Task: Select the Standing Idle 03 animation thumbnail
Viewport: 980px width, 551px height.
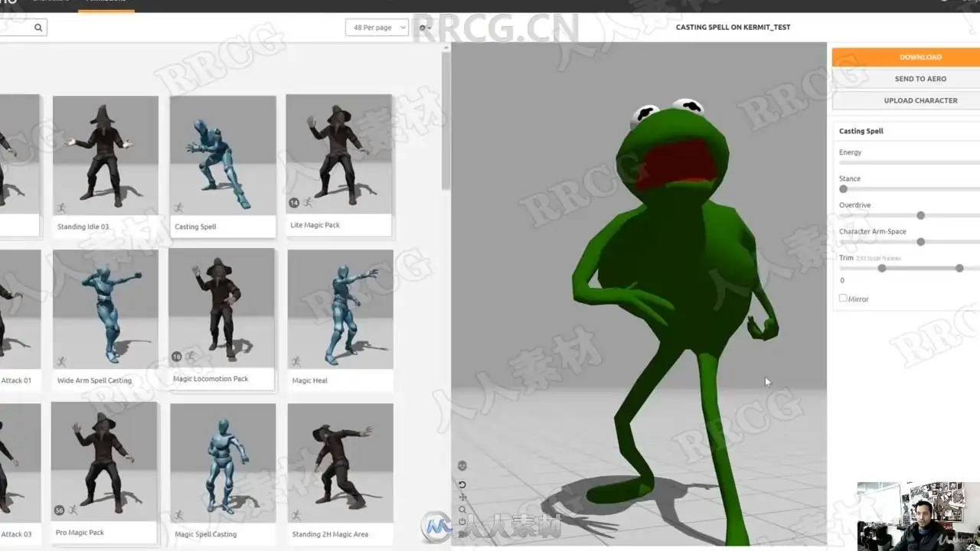Action: click(x=106, y=155)
